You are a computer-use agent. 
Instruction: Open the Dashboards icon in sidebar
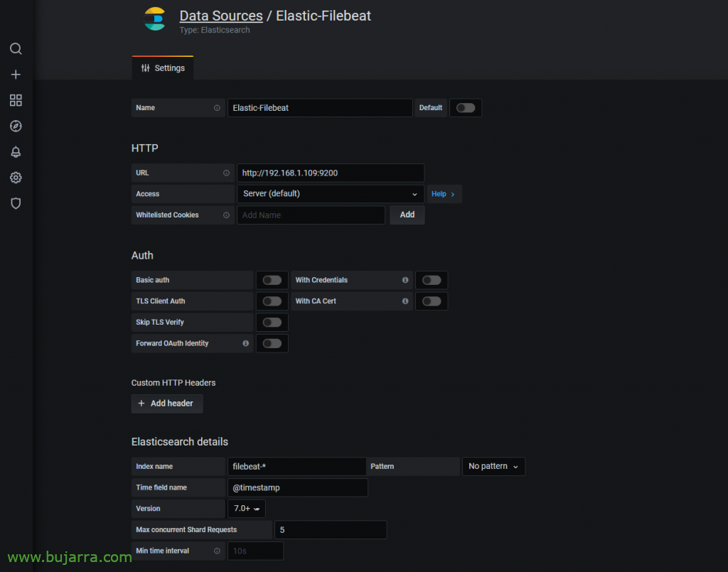16,100
